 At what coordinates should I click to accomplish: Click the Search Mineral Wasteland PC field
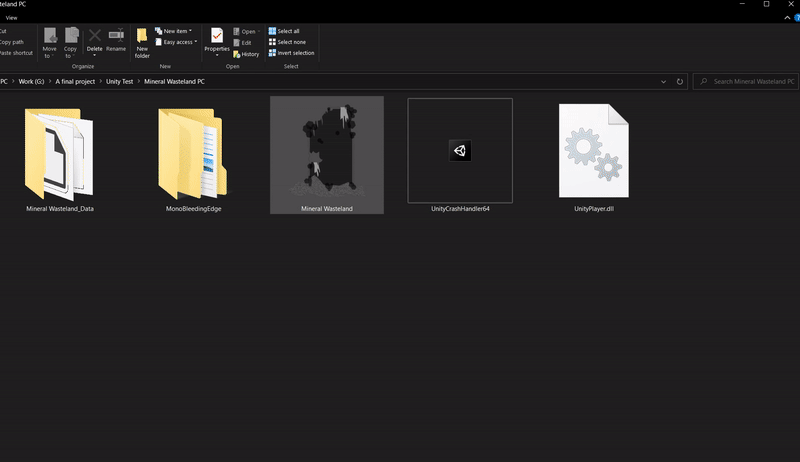point(750,81)
